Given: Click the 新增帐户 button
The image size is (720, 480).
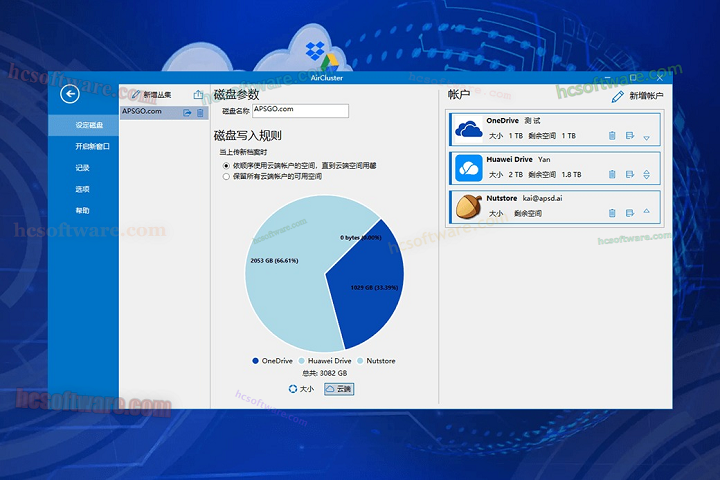Looking at the screenshot, I should (637, 96).
